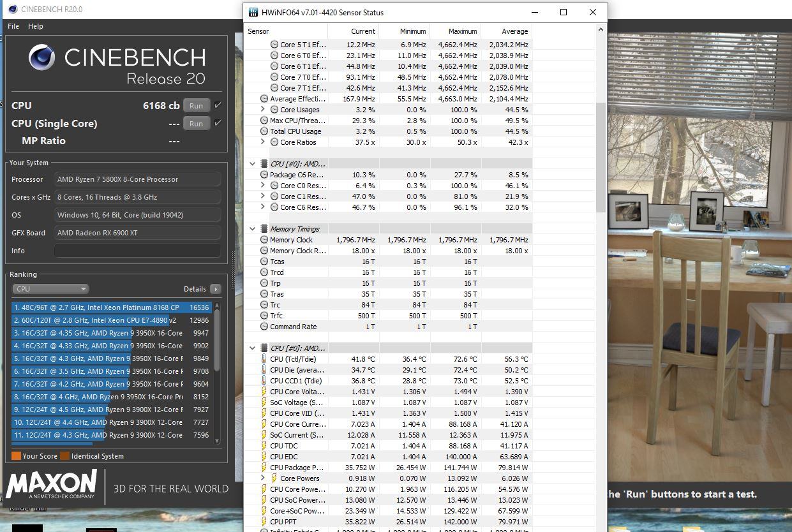This screenshot has height=532, width=792.
Task: Click the CPU Package Power lightning icon
Action: (x=264, y=468)
